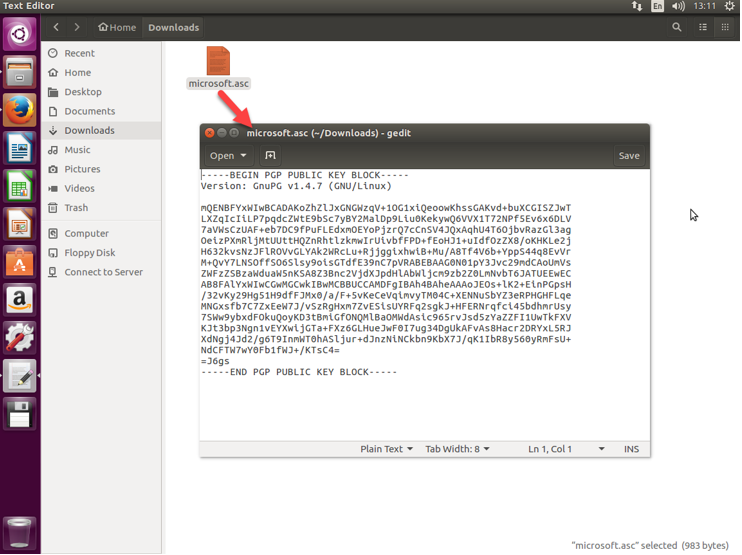Click the Save button in gedit
This screenshot has height=555, width=742.
pyautogui.click(x=629, y=156)
